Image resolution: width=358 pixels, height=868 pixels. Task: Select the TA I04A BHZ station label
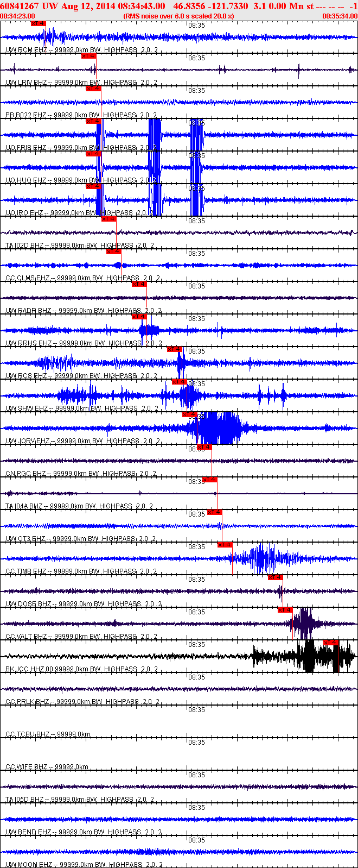click(80, 506)
